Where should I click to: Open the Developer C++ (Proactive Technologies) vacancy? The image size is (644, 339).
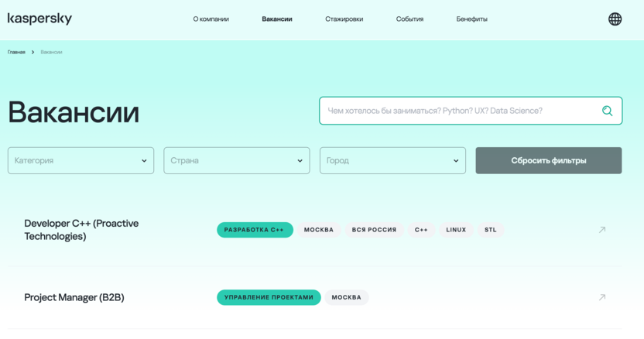coord(81,230)
